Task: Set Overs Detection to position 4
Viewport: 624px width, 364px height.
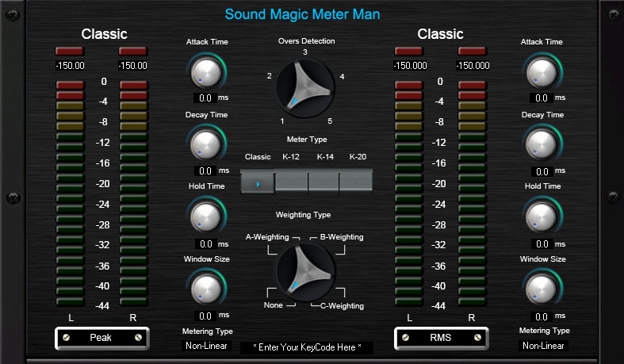Action: tap(342, 76)
